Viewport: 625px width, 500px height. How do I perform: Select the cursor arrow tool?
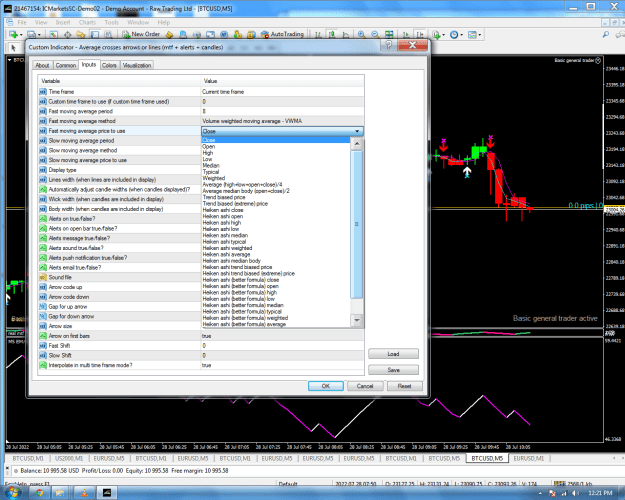pyautogui.click(x=13, y=48)
